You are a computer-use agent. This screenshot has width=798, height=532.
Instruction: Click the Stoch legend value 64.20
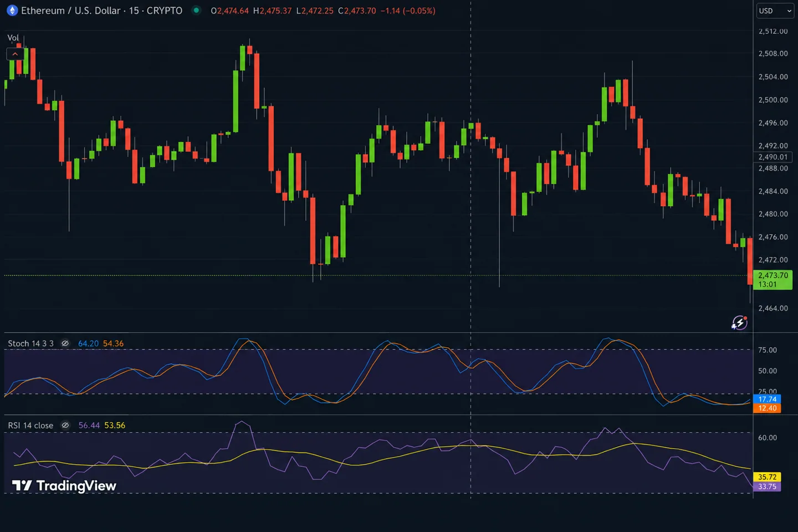(x=88, y=344)
